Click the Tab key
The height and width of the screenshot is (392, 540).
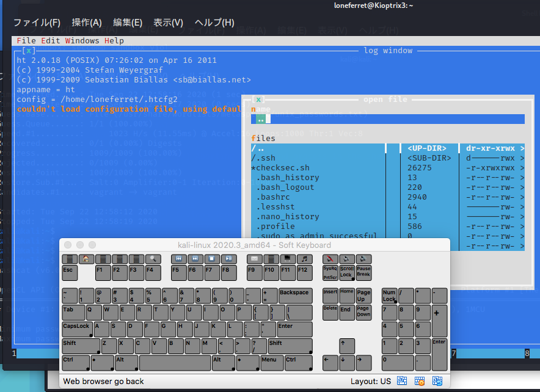pos(74,313)
